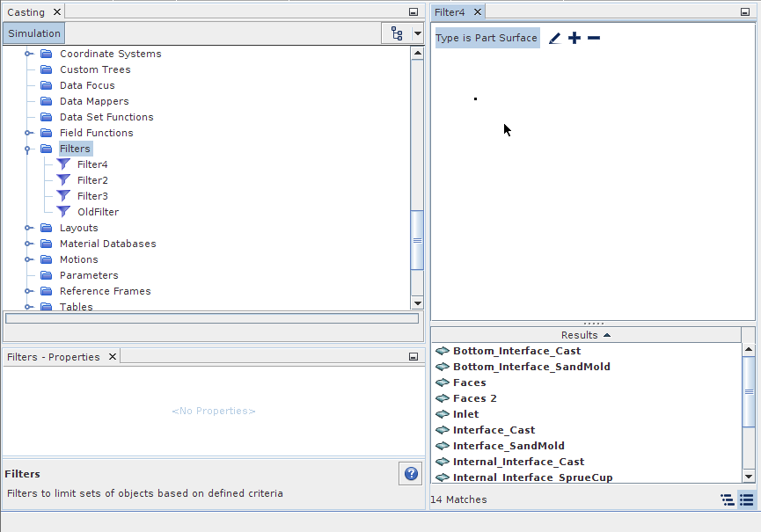The height and width of the screenshot is (532, 761).
Task: Click the simulation tree scrollbar thumb
Action: click(417, 239)
